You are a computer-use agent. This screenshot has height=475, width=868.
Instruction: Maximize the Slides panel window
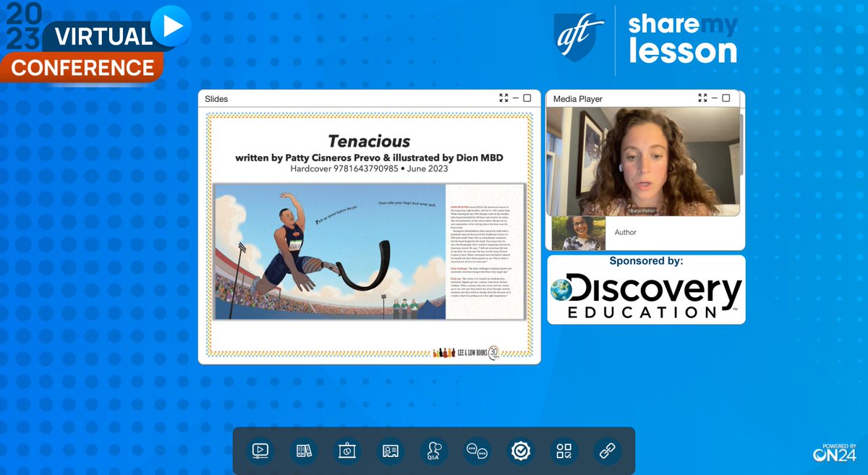(x=527, y=98)
